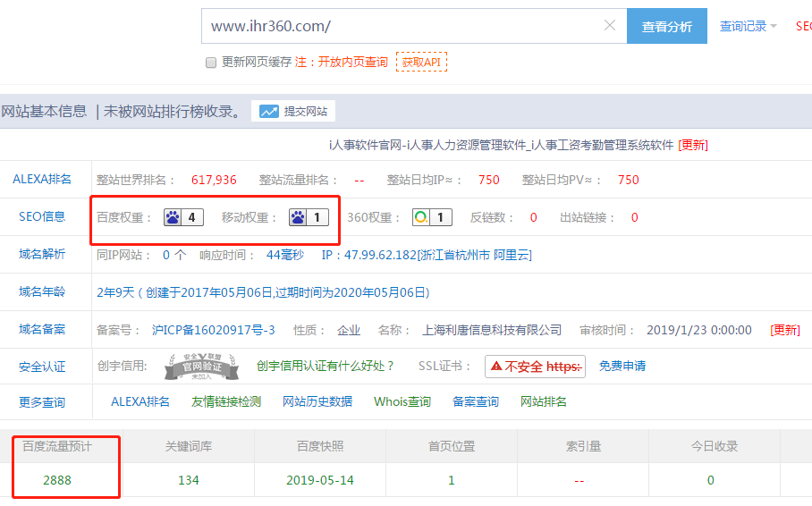Click the 提交网站 chart icon

pos(269,112)
